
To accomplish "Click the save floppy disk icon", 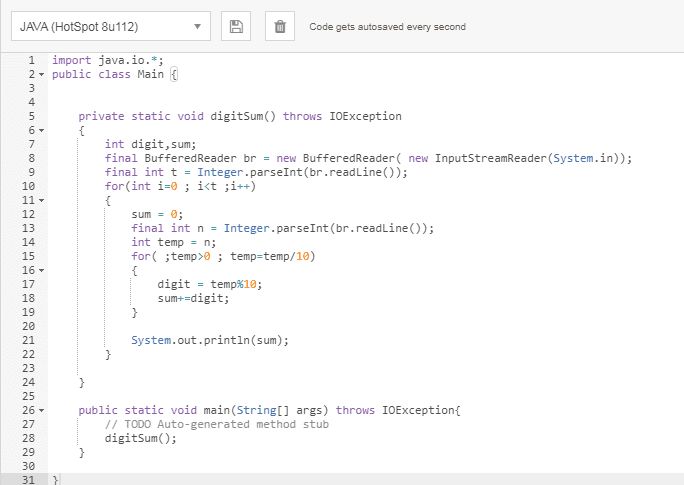I will click(236, 27).
